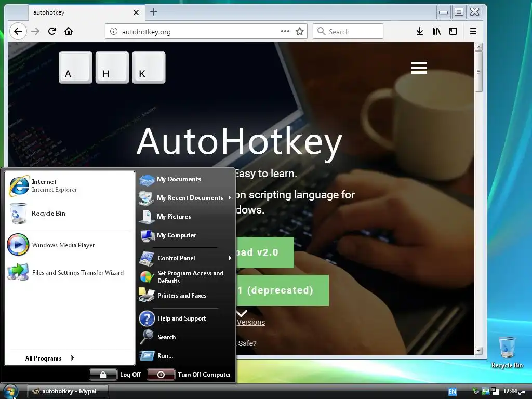Open My Pictures in Start menu

[x=186, y=217]
